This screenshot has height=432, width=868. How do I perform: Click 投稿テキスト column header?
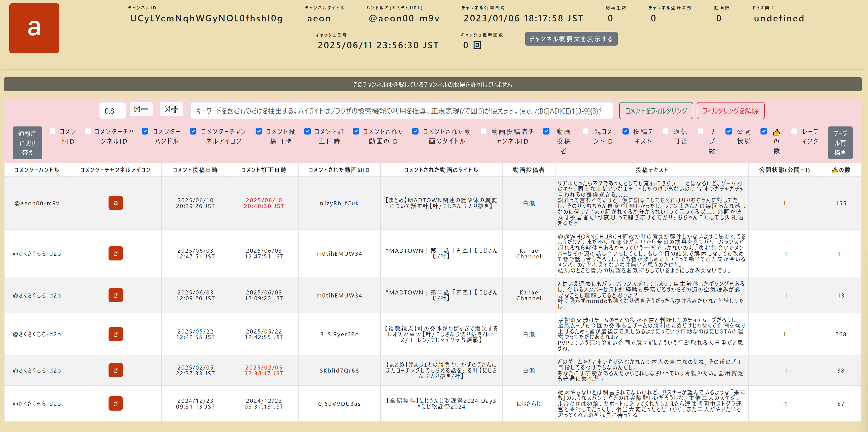[x=652, y=170]
